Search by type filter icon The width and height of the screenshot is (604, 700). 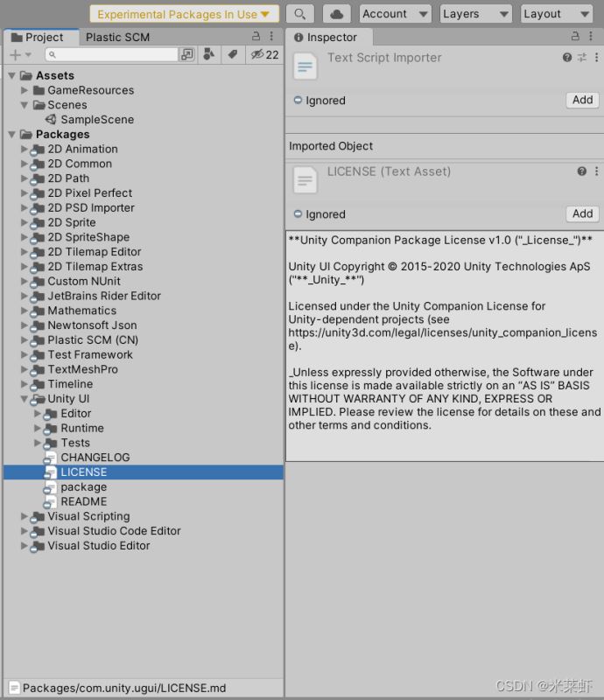[x=208, y=54]
